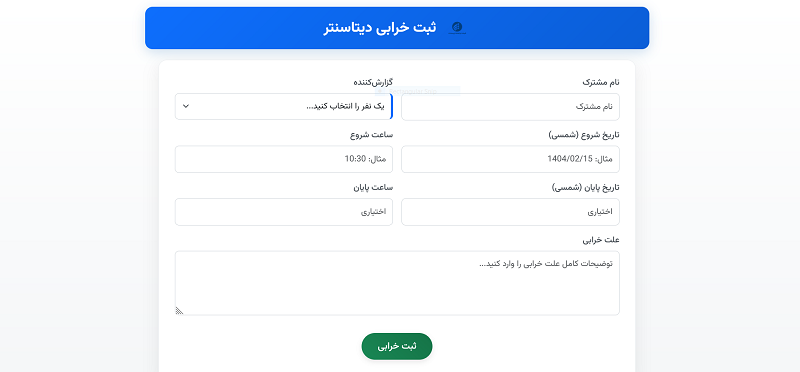This screenshot has width=800, height=372.
Task: Click the «نام مشترک» field label
Action: point(601,82)
